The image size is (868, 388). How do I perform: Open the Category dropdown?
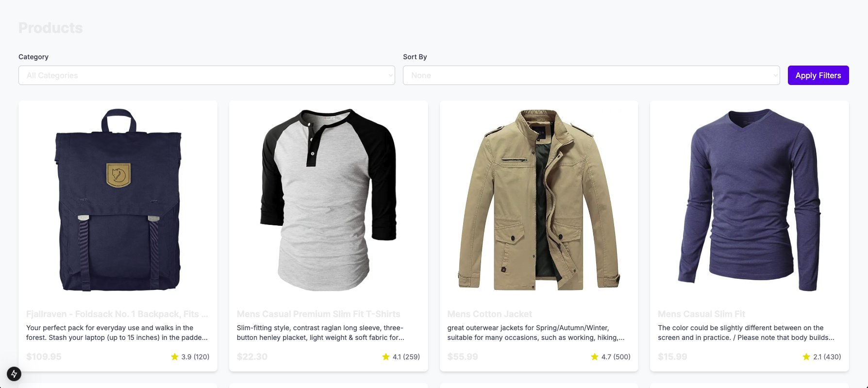pos(206,75)
